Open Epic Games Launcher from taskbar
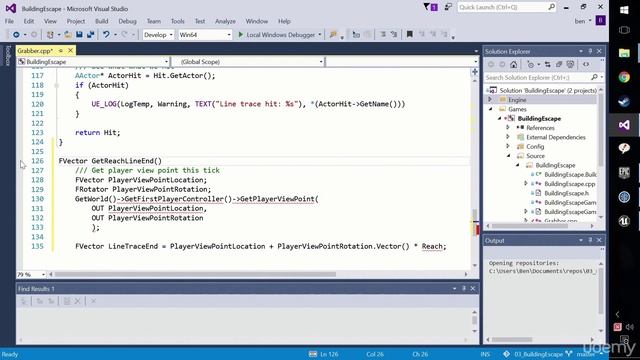 click(624, 173)
